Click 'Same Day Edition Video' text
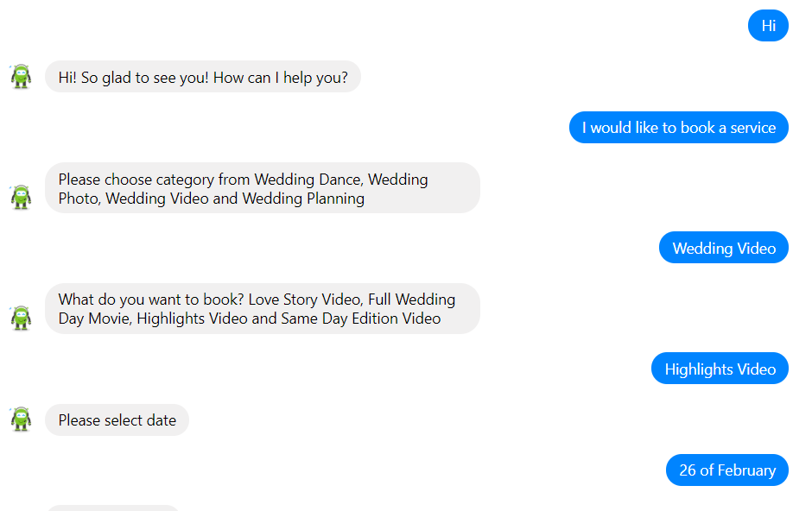 pos(361,319)
